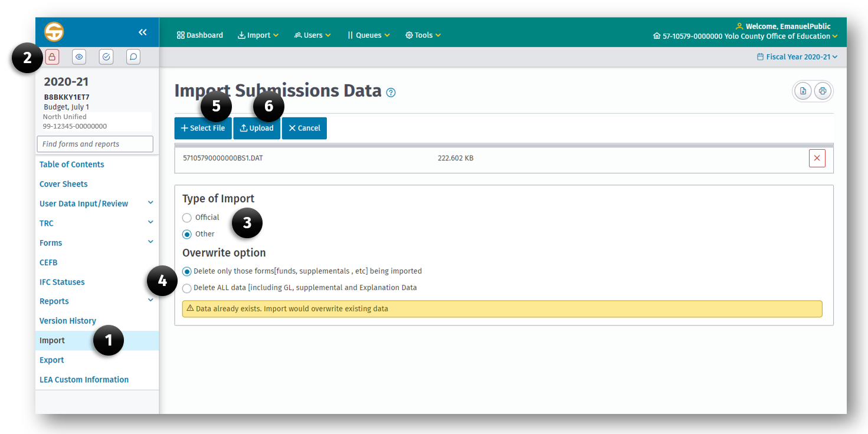Enable Delete ALL data overwrite option
Image resolution: width=868 pixels, height=434 pixels.
point(187,288)
